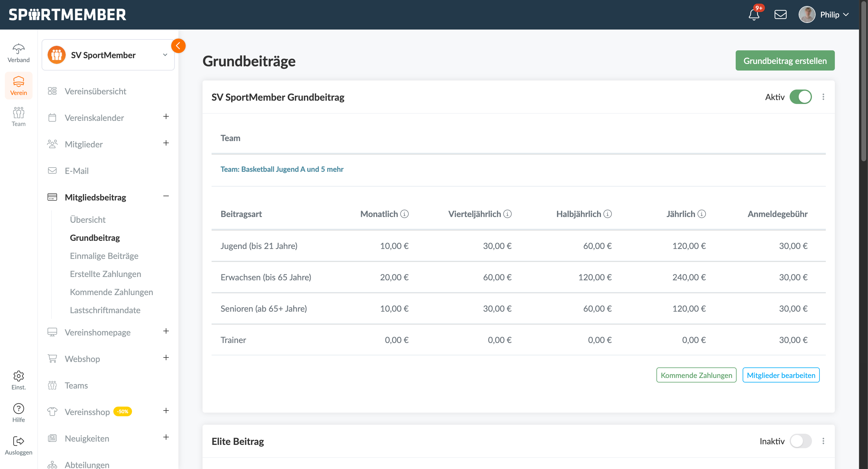Image resolution: width=868 pixels, height=469 pixels.
Task: Click Mitglieder bearbeiten button
Action: click(x=781, y=375)
